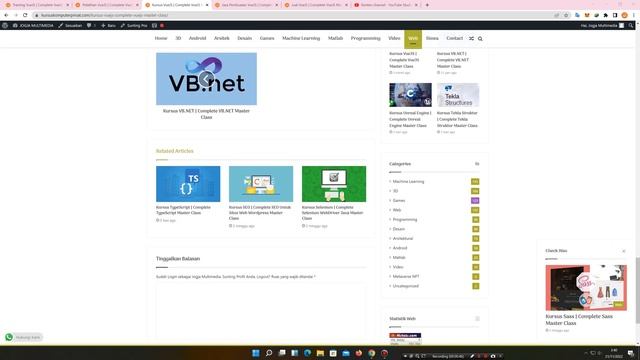640x360 pixels.
Task: Click JOGJA MULTIMEDIA in admin bar
Action: (33, 25)
